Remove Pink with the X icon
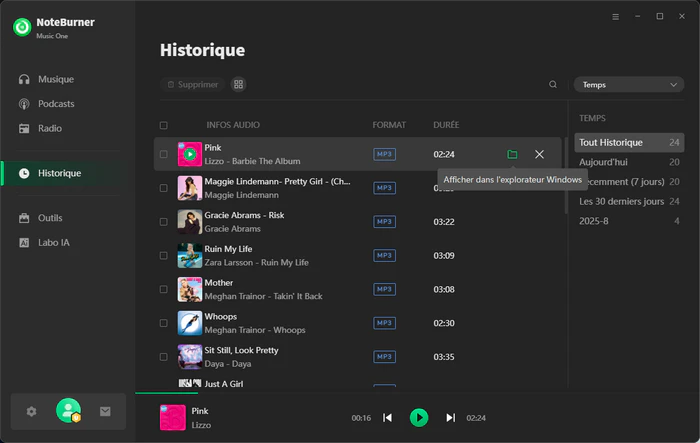 [x=539, y=155]
